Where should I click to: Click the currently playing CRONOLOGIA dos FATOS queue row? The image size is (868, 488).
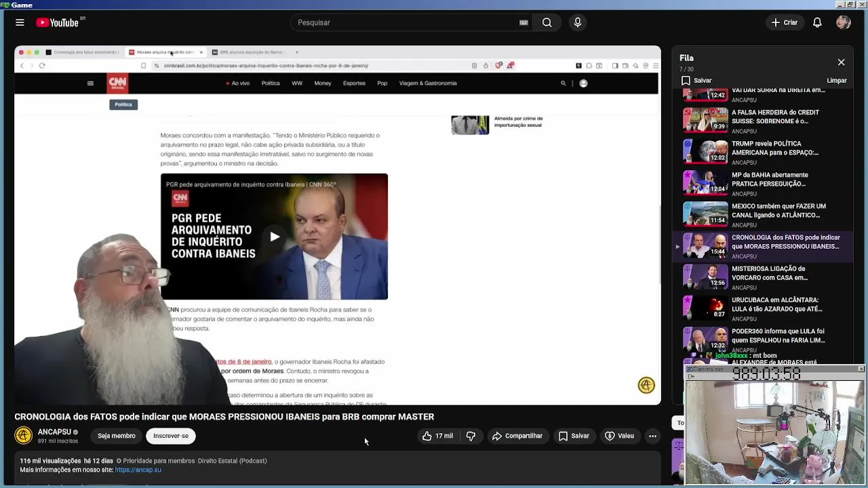tap(763, 245)
